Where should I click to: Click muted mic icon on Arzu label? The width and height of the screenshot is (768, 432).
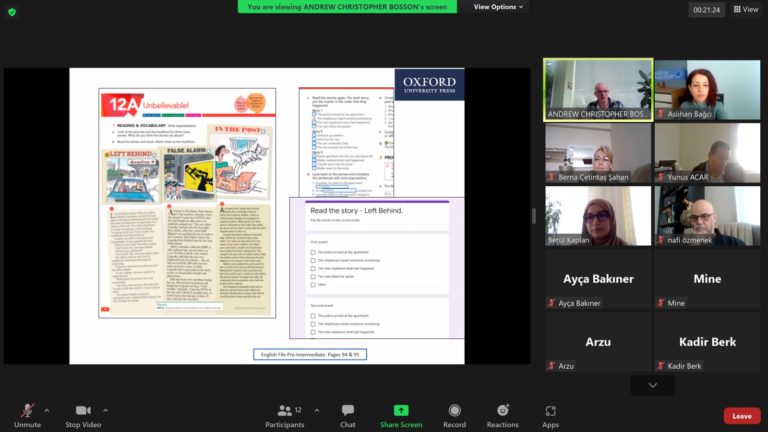coord(552,366)
